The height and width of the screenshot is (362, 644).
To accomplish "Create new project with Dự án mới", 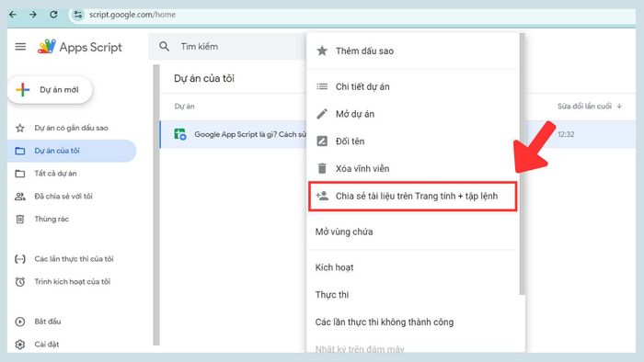I will click(50, 89).
